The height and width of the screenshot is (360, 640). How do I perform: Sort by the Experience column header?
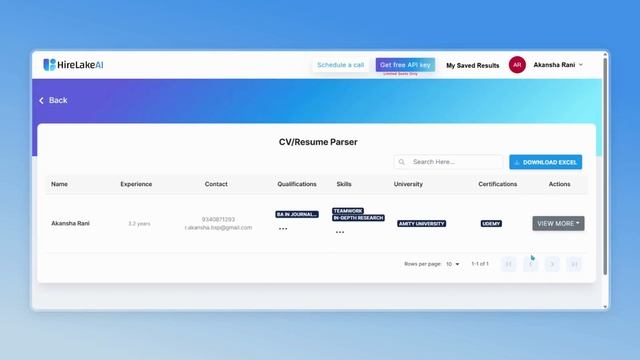(x=136, y=184)
